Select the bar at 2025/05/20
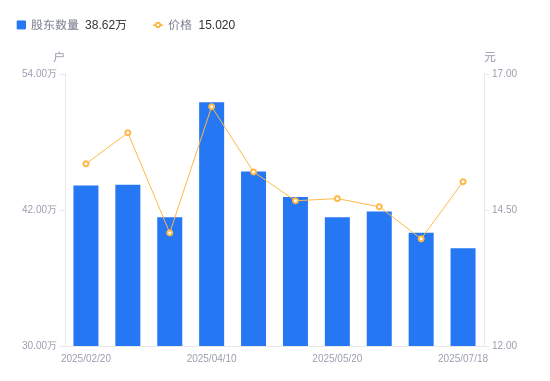The width and height of the screenshot is (550, 381). [x=337, y=282]
